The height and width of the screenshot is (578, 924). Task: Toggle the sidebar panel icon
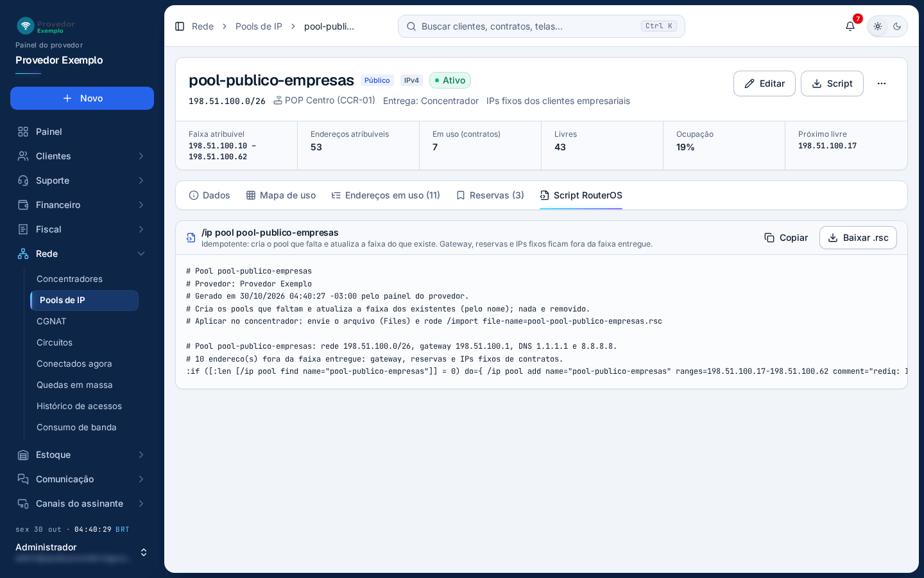tap(180, 26)
